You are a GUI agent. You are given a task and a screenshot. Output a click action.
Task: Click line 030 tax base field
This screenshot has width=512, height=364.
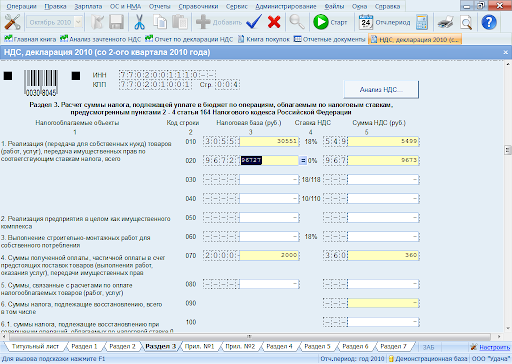pyautogui.click(x=269, y=180)
